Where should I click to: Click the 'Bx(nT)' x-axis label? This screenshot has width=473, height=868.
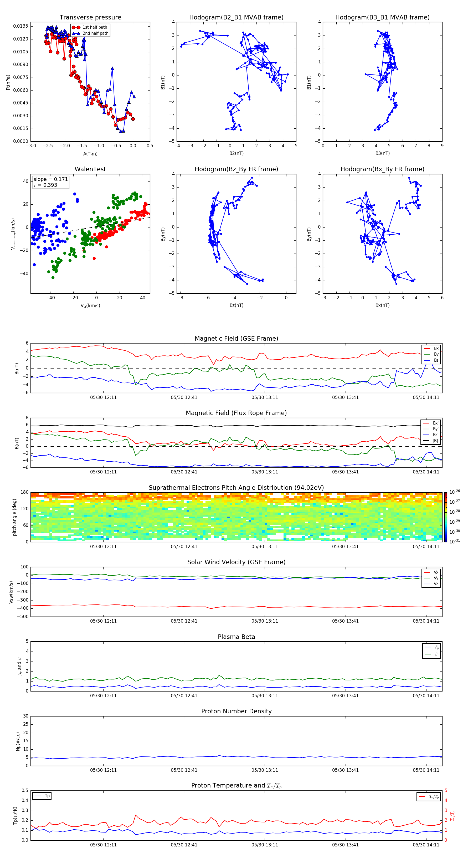(382, 305)
